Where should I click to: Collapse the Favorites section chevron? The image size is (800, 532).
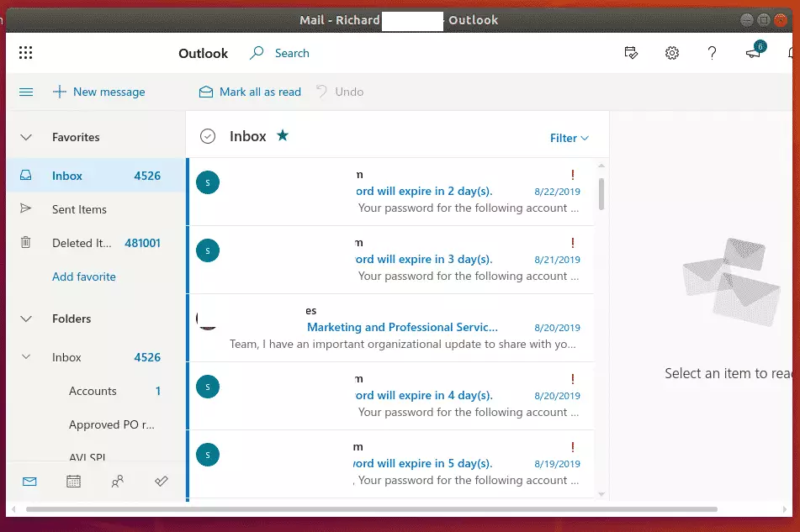click(26, 137)
